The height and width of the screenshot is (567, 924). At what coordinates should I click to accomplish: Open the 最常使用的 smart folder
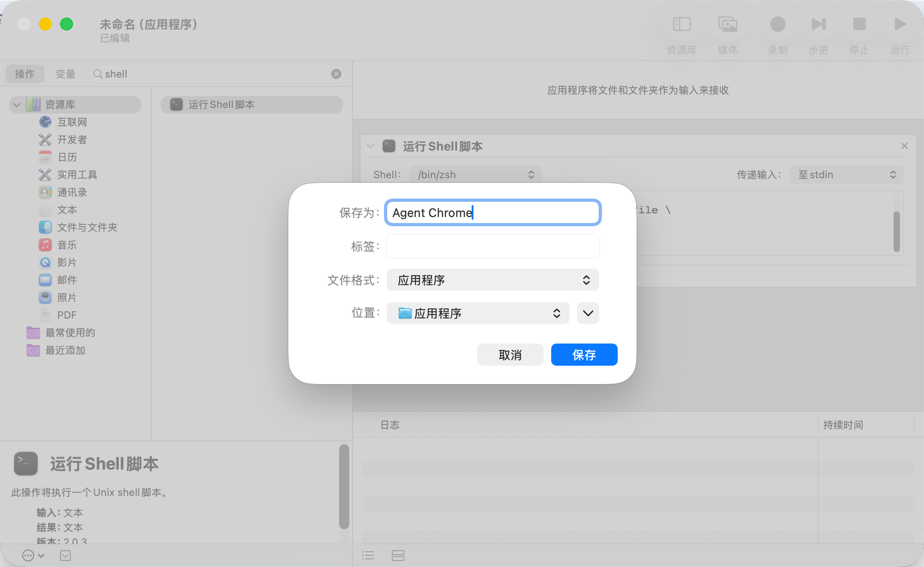[x=70, y=332]
